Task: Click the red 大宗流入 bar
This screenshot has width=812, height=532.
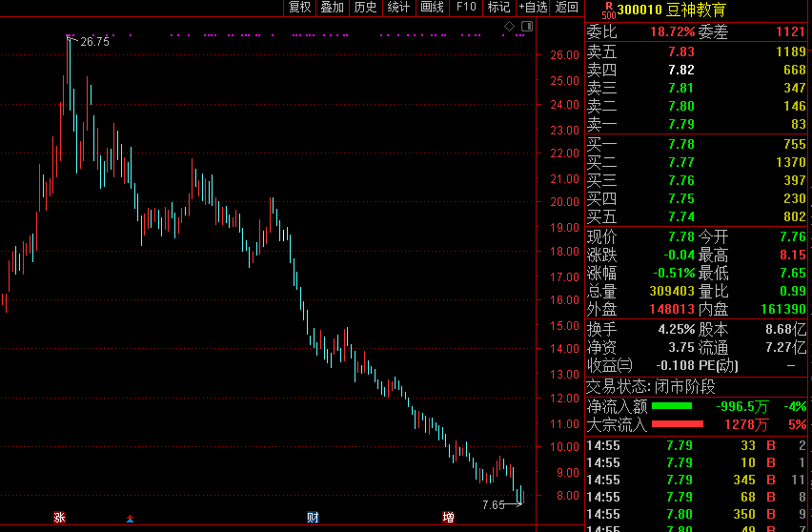Action: [677, 424]
